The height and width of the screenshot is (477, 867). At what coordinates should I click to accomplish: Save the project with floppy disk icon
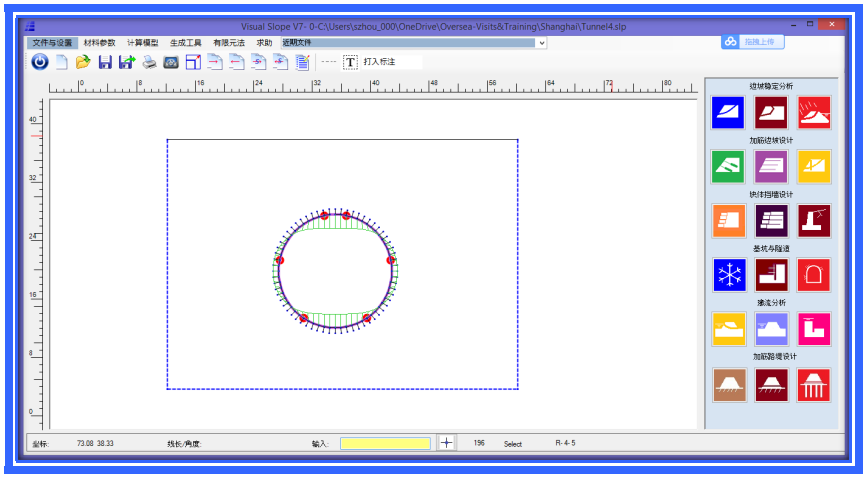click(x=105, y=62)
